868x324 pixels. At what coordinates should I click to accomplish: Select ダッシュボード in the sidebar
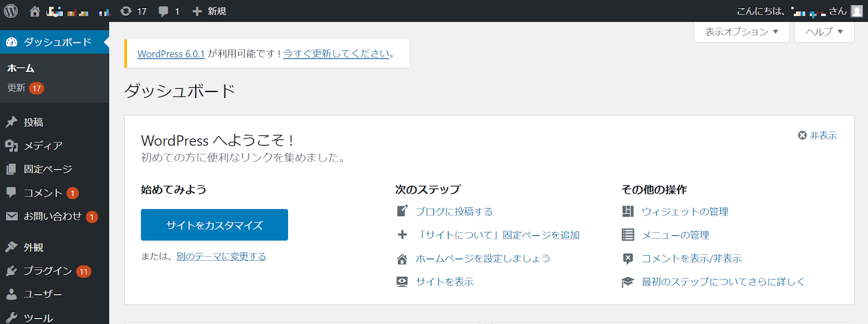click(54, 42)
